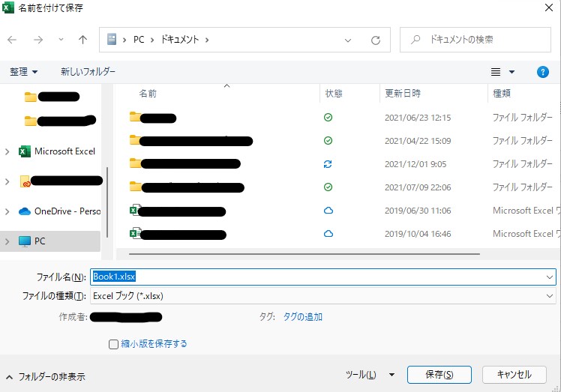
Task: Enable the 縮小版を保存する checkbox
Action: click(x=114, y=344)
